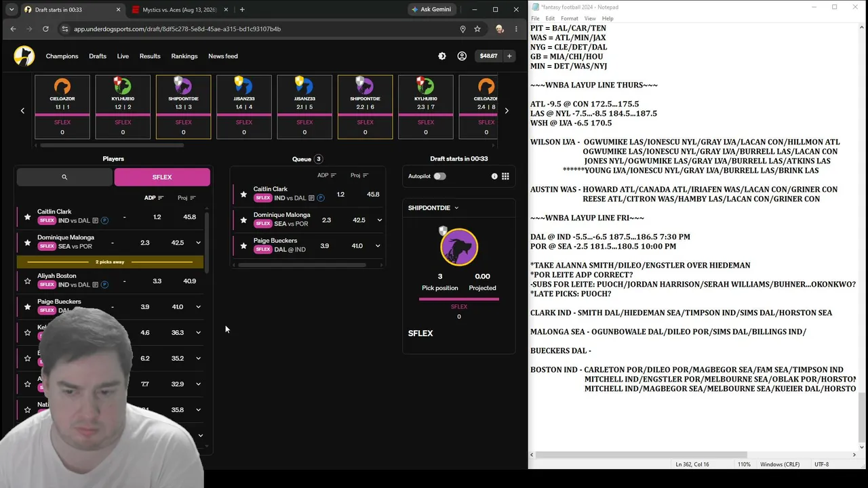This screenshot has height=488, width=868.
Task: Open the SHIPDONTDIE team dropdown
Action: [433, 208]
